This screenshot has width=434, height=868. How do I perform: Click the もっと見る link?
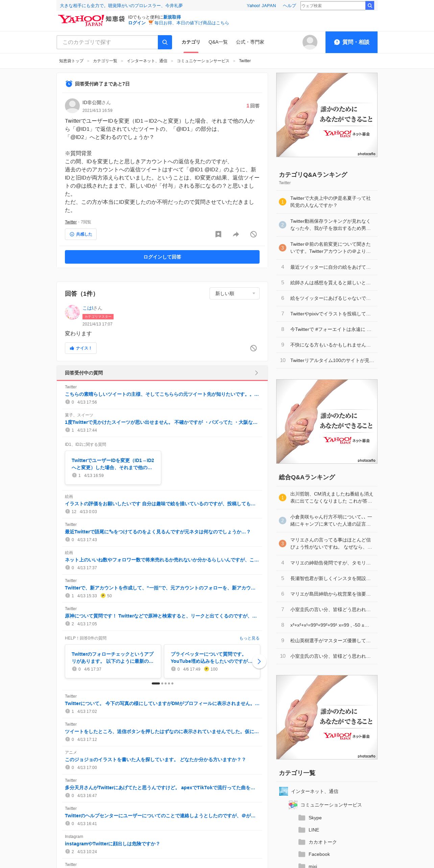pyautogui.click(x=249, y=638)
